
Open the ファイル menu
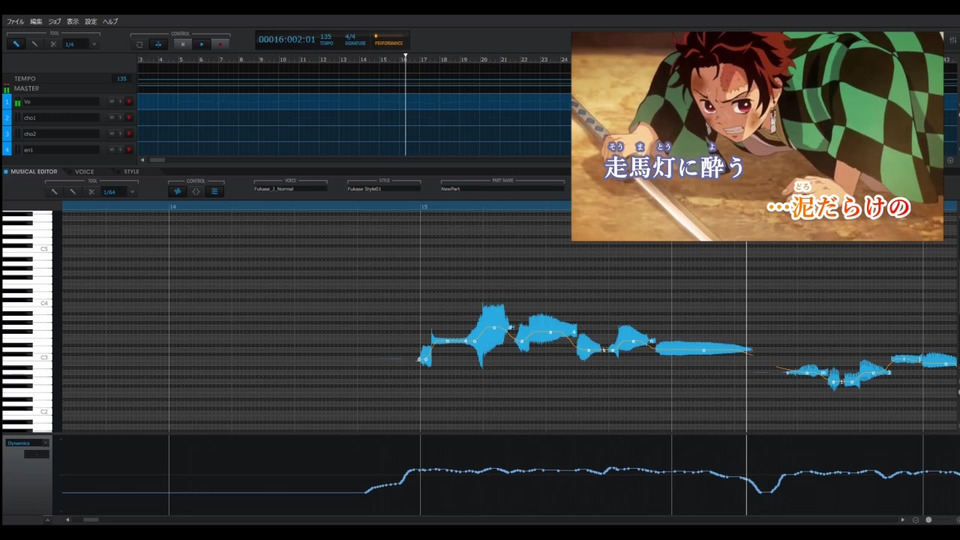coord(15,21)
